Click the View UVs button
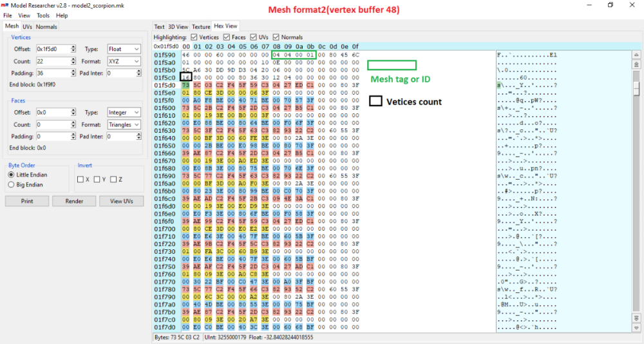The width and height of the screenshot is (644, 344). click(121, 201)
